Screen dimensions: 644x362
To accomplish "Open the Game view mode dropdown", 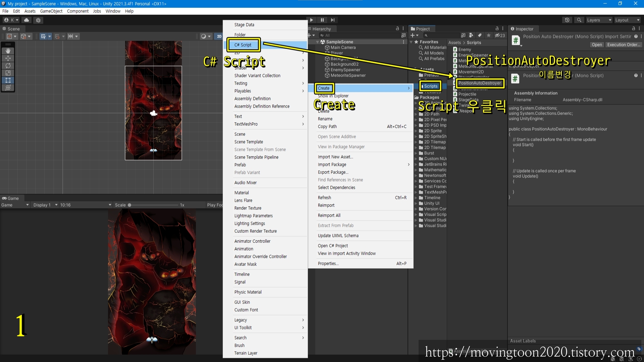I will [x=15, y=205].
